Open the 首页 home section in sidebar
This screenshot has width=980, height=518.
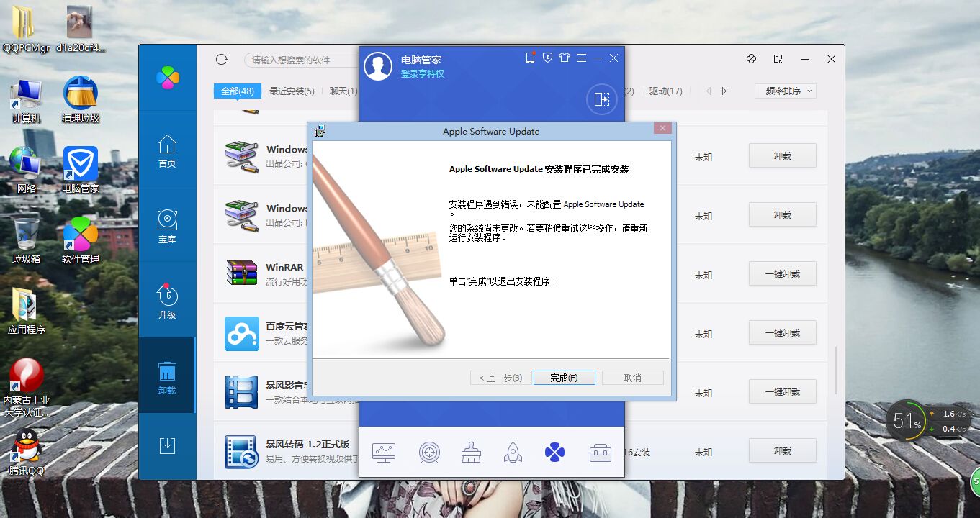point(167,151)
